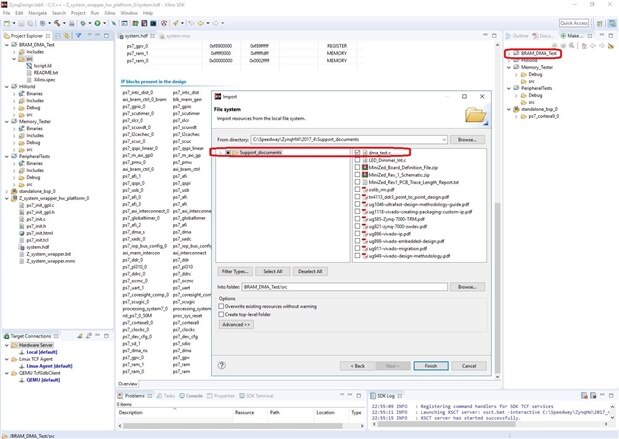This screenshot has width=619, height=439.
Task: Click the system.hdf file icon in Project Explorer
Action: (x=22, y=248)
